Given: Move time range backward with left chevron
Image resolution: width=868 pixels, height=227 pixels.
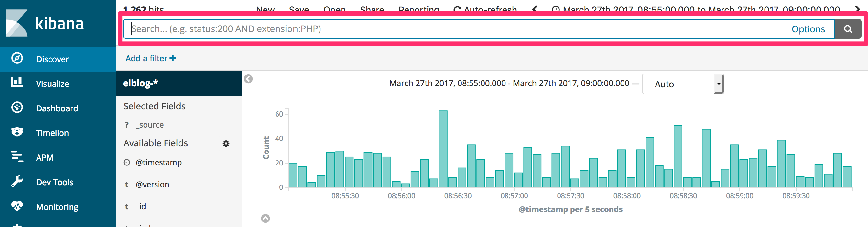Looking at the screenshot, I should [x=535, y=9].
